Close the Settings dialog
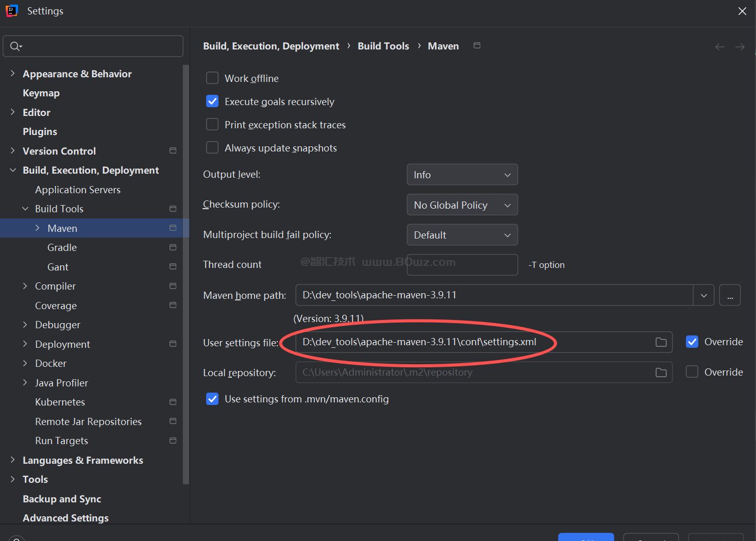The width and height of the screenshot is (756, 541). click(742, 11)
